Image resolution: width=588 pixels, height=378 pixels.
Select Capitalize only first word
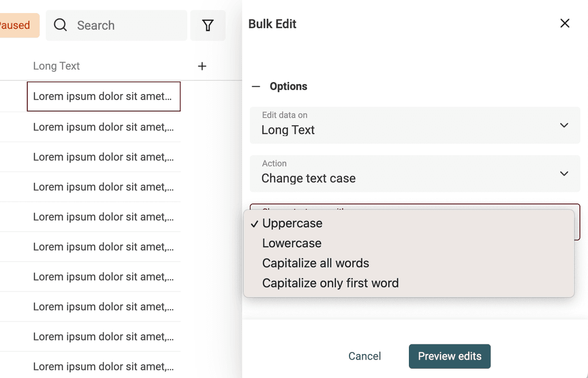tap(330, 283)
